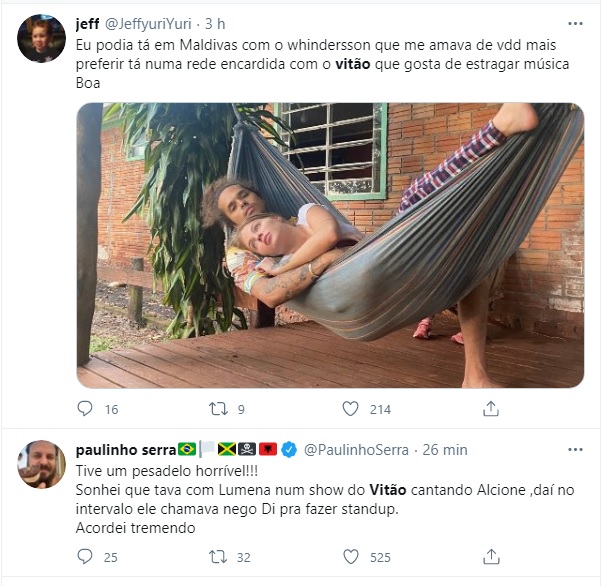Viewport: 604px width, 586px height.
Task: Open paulinho serra's profile avatar
Action: point(42,464)
